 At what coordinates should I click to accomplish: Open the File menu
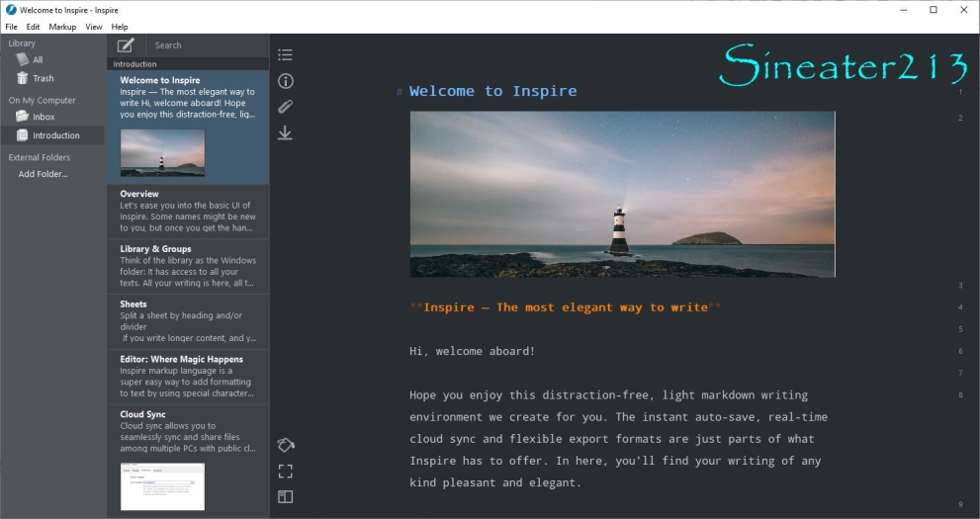11,27
